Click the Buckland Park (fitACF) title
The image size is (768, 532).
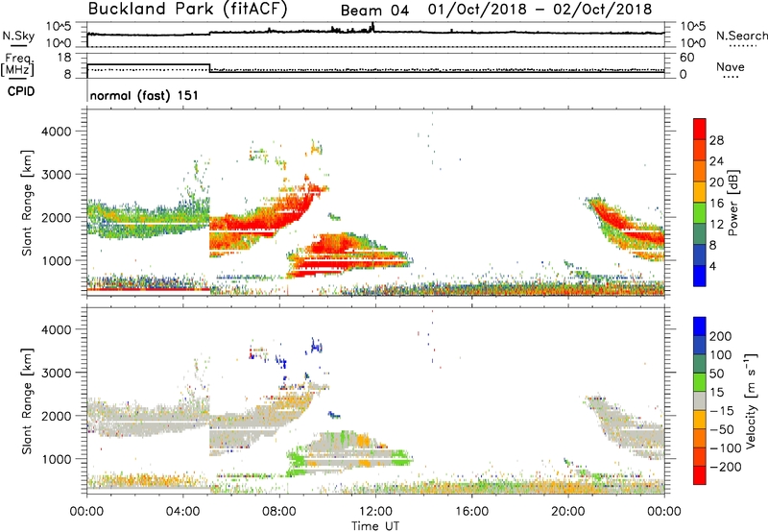coord(187,9)
